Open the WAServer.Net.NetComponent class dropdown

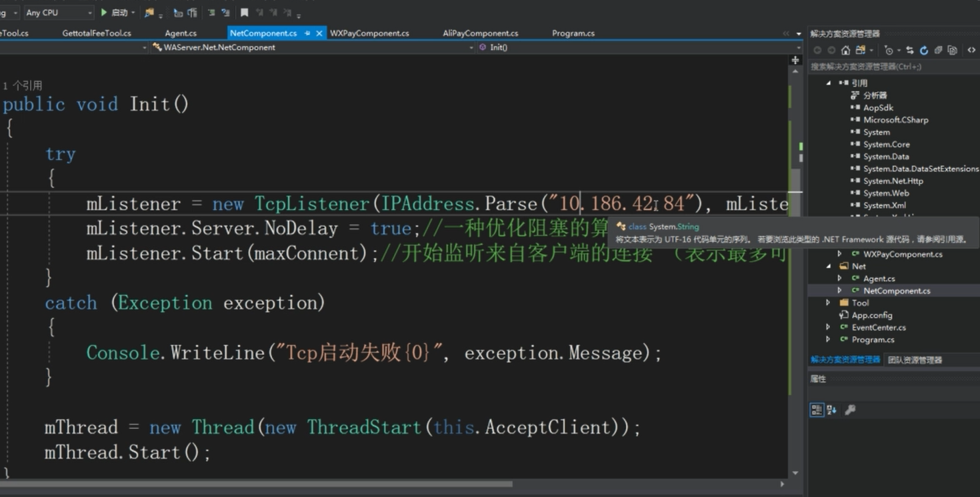tap(312, 47)
